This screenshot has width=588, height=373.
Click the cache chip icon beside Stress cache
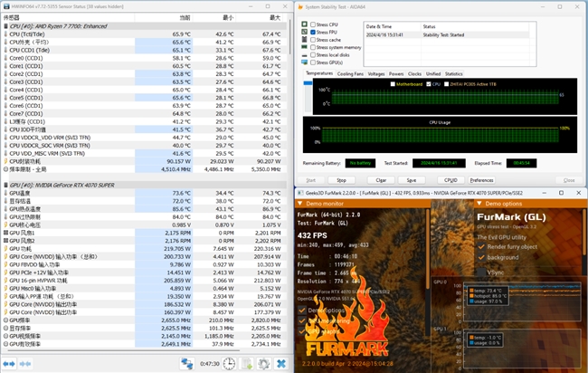(x=305, y=40)
